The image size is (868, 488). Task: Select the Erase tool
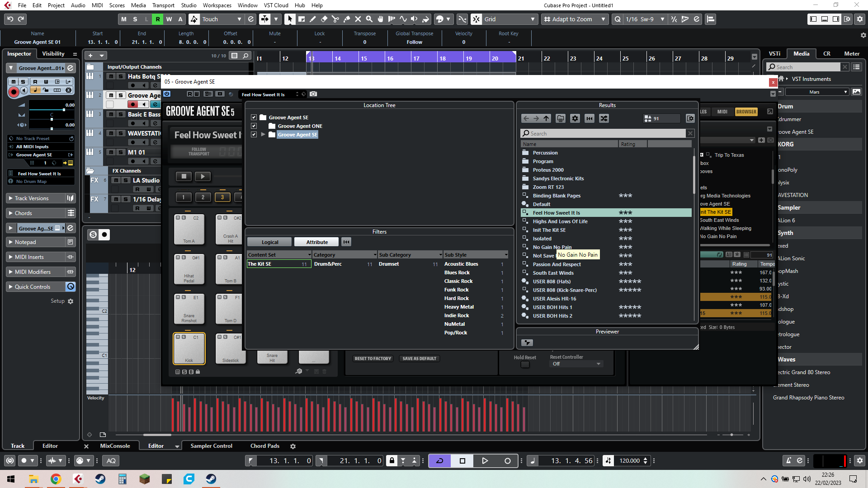324,19
